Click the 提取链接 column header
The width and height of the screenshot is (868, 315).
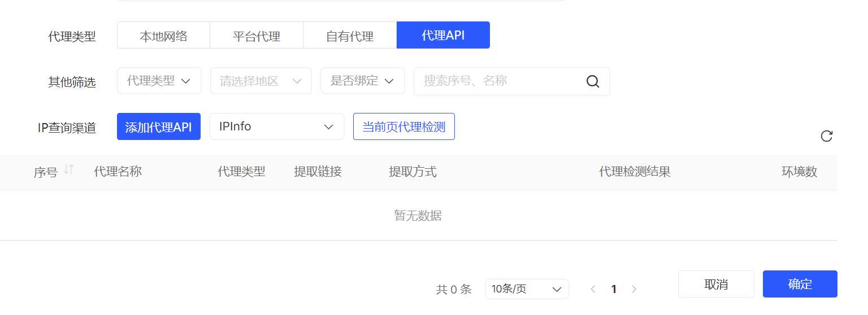[318, 172]
